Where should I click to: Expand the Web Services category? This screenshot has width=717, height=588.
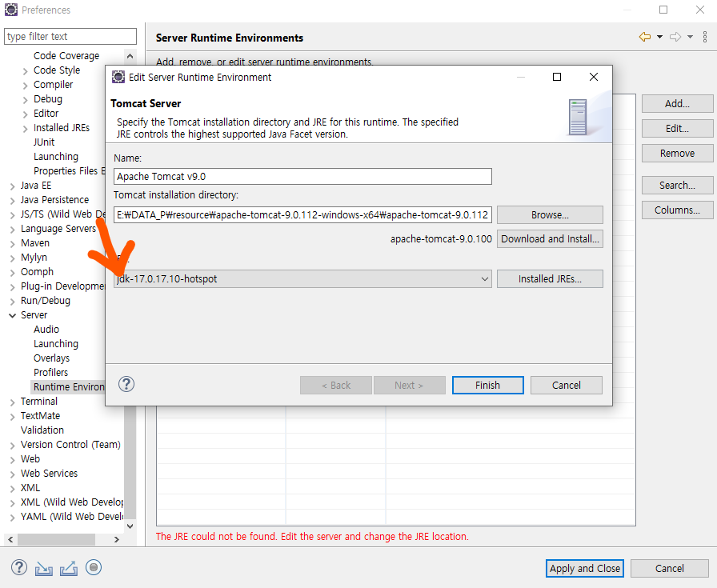12,474
